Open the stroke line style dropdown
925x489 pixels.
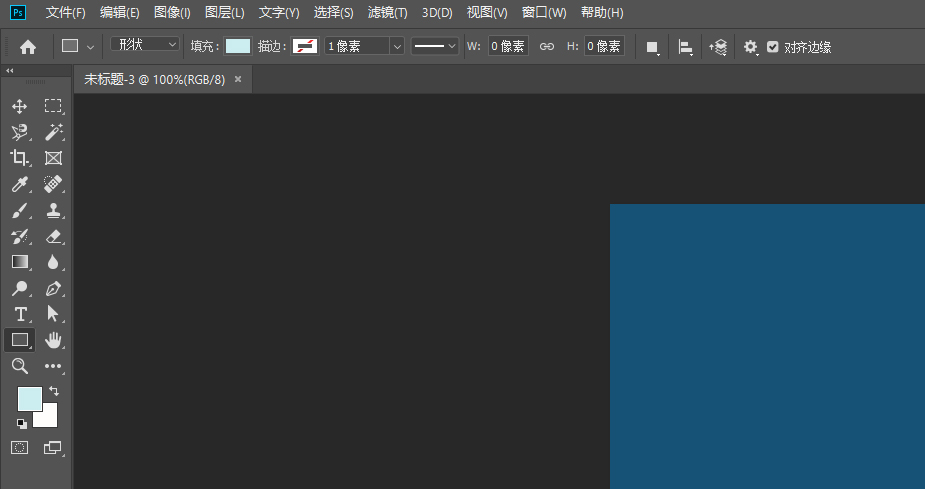pos(435,47)
